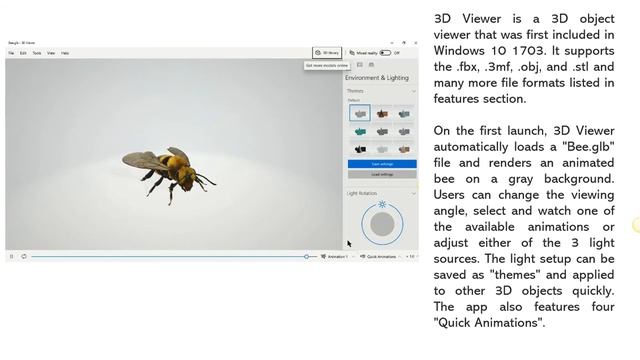Click the Mixed reality icon

(x=352, y=53)
